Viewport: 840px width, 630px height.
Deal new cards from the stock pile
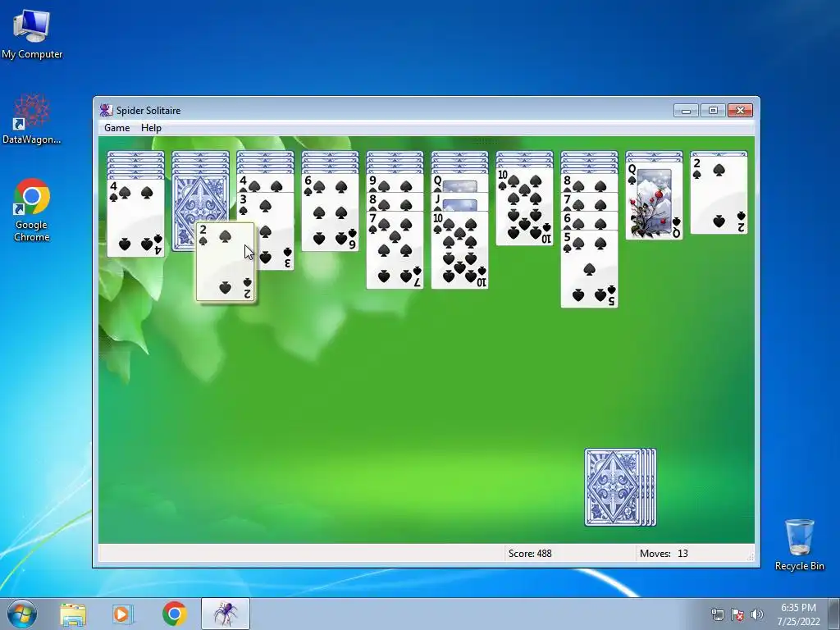point(620,487)
